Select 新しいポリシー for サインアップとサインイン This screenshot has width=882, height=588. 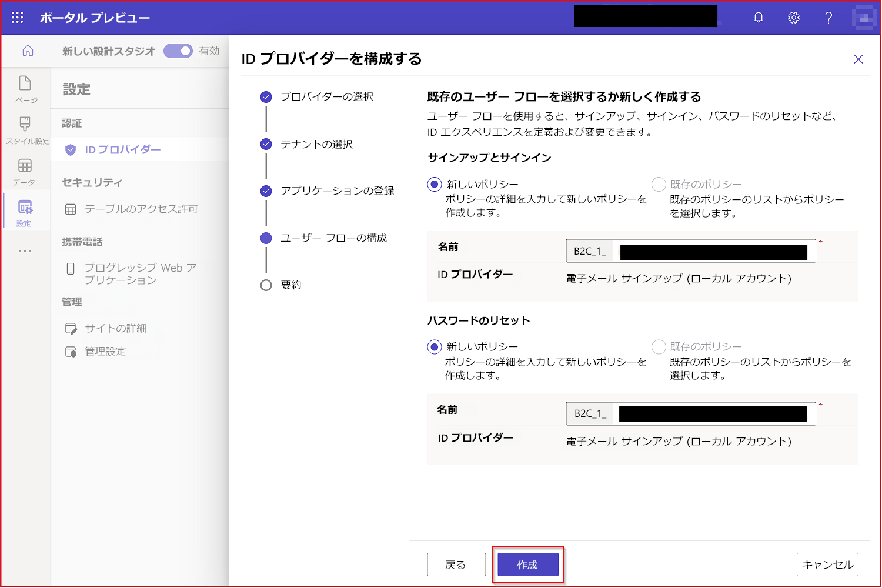434,184
